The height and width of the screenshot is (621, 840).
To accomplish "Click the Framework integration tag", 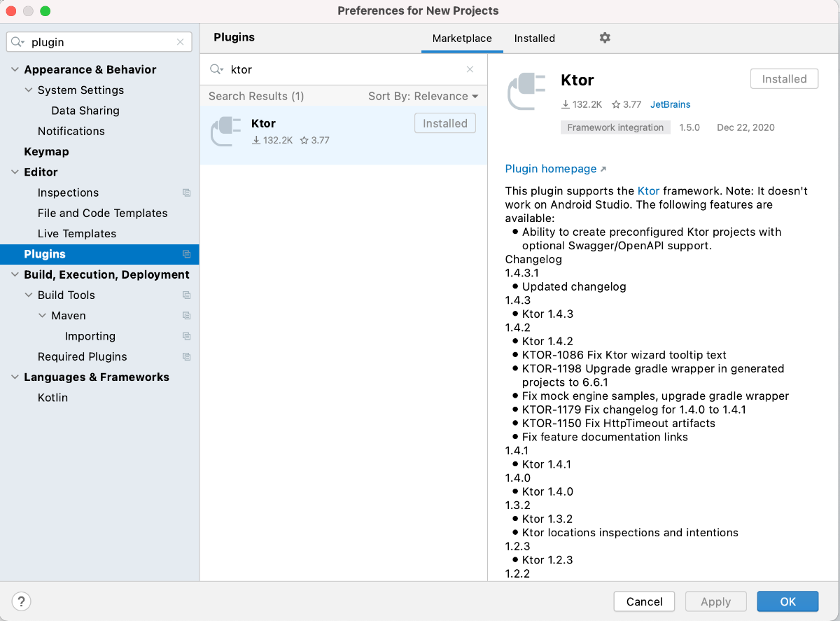I will click(x=615, y=127).
